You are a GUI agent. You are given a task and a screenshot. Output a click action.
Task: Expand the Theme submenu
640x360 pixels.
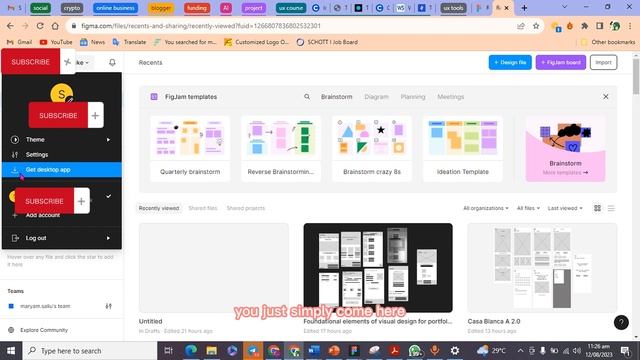tap(62, 140)
